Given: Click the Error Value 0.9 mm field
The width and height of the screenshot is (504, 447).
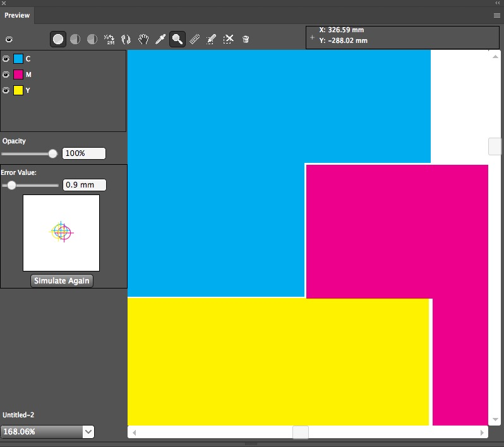Looking at the screenshot, I should coord(85,185).
